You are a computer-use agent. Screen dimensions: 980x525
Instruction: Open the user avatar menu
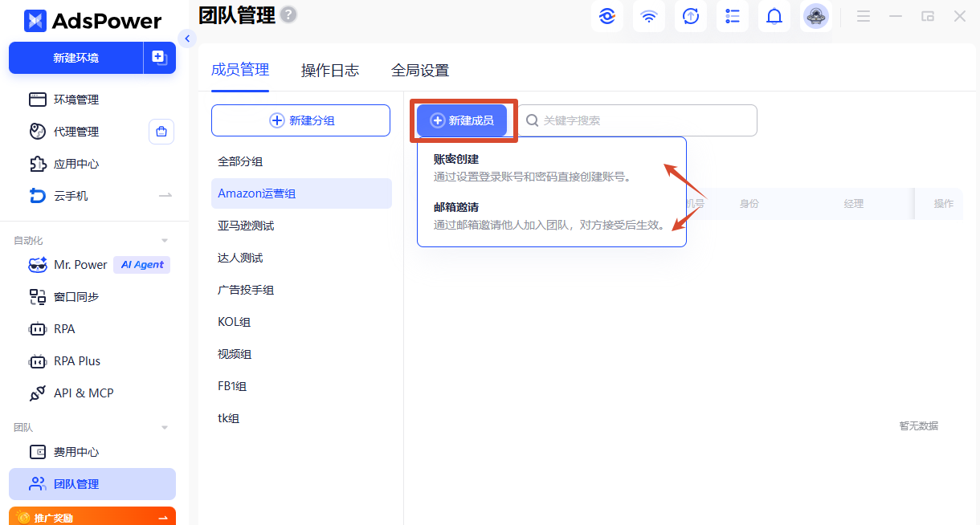click(816, 16)
